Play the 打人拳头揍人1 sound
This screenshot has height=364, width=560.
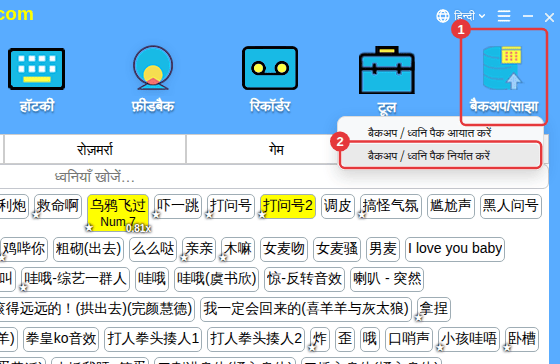tap(153, 339)
